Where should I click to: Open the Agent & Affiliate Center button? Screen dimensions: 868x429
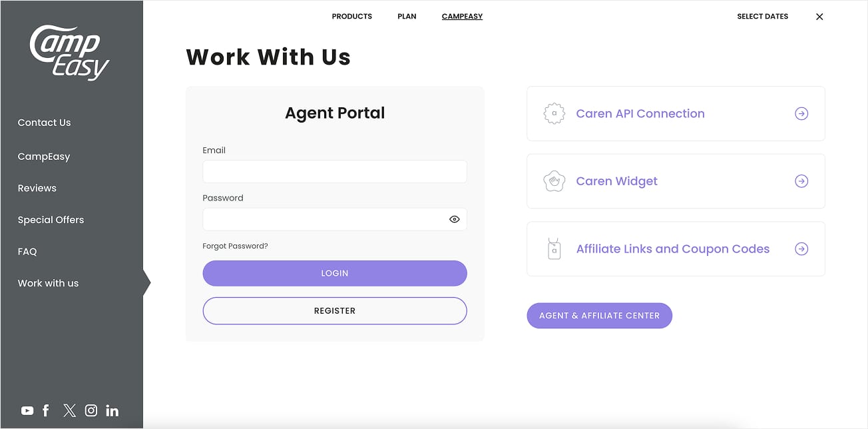[x=599, y=316]
